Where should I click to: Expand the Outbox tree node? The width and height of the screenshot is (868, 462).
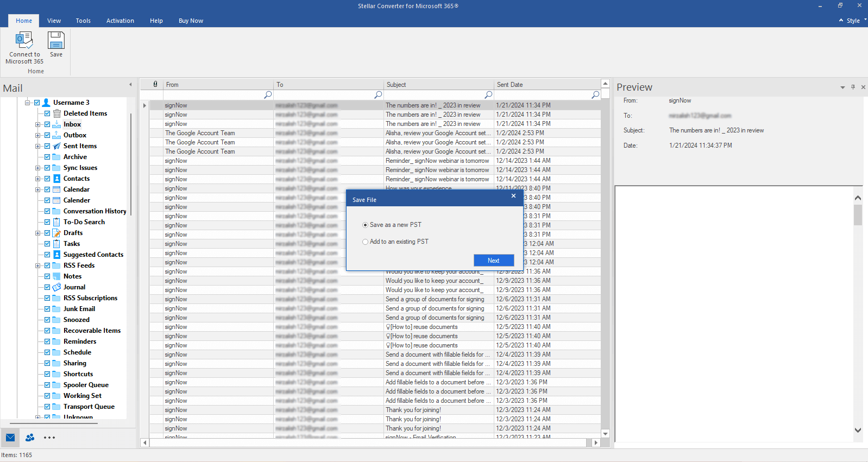tap(38, 135)
